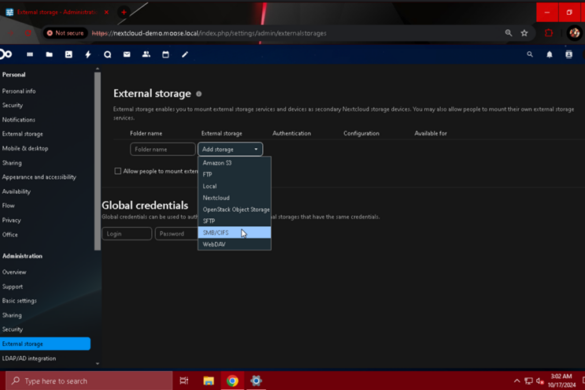Open the Settings gear taskbar icon
This screenshot has width=585, height=390.
(256, 381)
